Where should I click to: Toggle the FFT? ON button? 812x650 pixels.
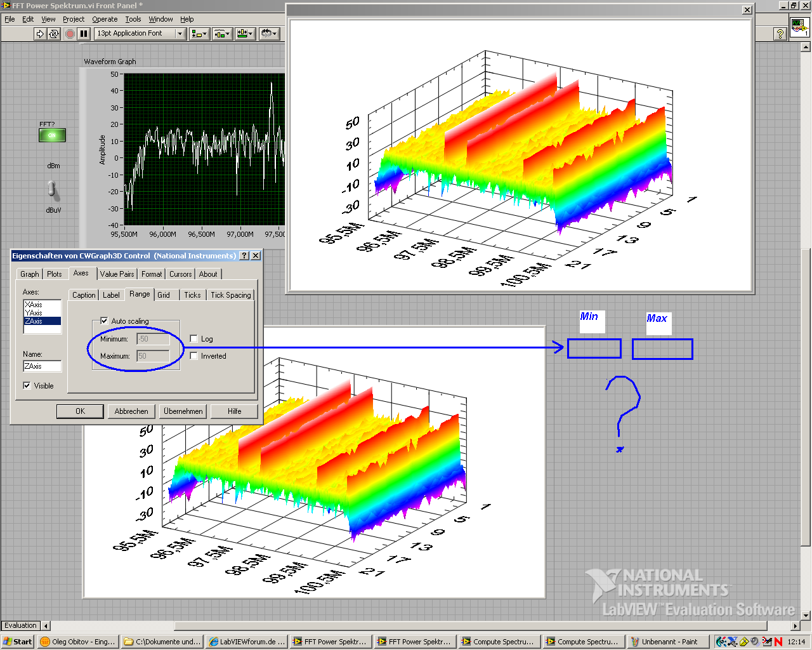click(52, 135)
